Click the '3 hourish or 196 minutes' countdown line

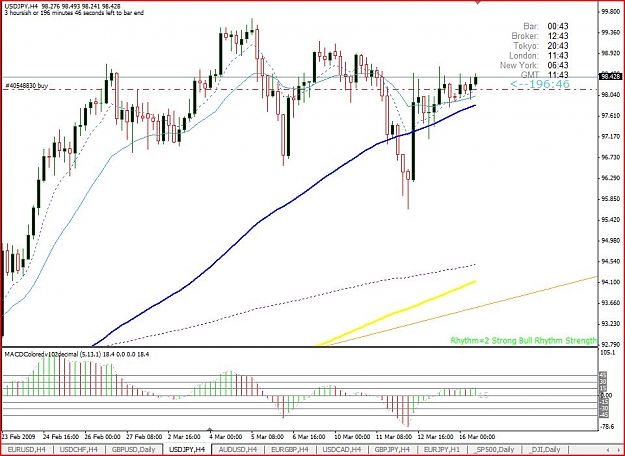pos(74,13)
